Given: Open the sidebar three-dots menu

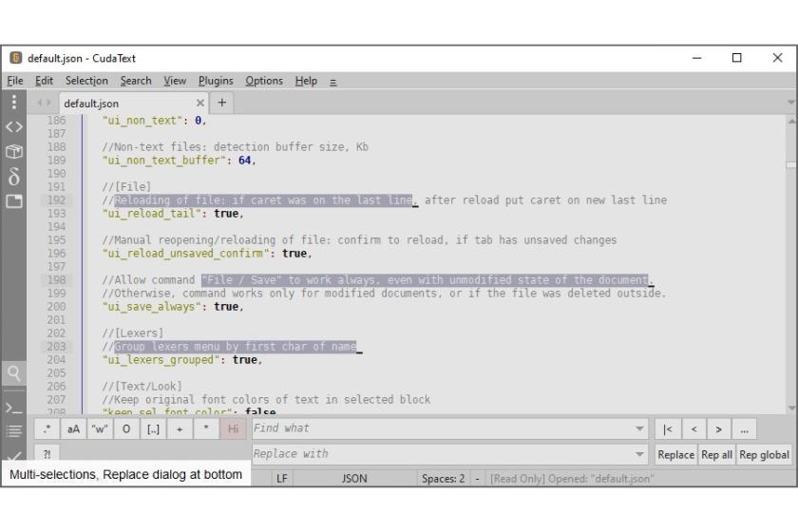Looking at the screenshot, I should pos(13,103).
